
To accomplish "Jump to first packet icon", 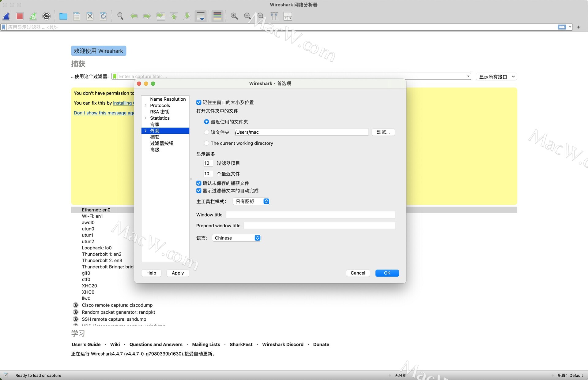I will coord(174,16).
